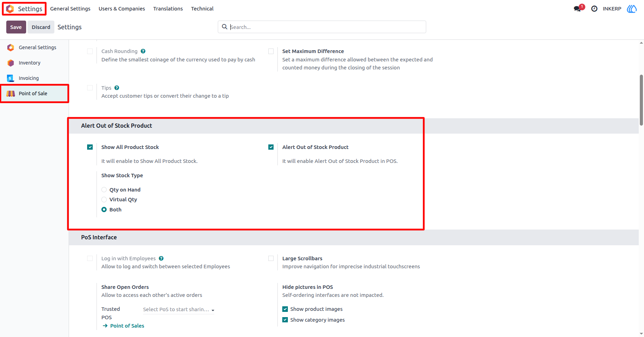This screenshot has width=644, height=337.
Task: Enable the Tips checkbox
Action: pos(90,88)
